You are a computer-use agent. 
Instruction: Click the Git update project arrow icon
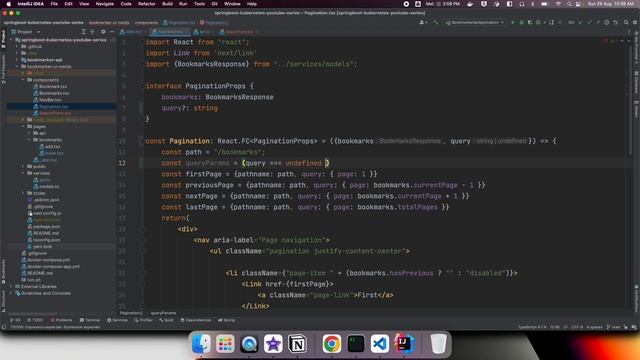click(580, 22)
